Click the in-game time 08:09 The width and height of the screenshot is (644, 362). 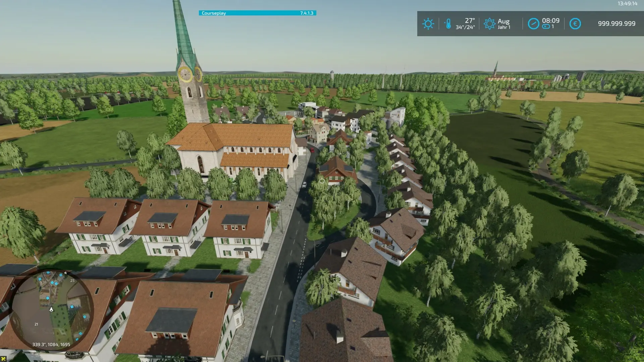coord(551,20)
